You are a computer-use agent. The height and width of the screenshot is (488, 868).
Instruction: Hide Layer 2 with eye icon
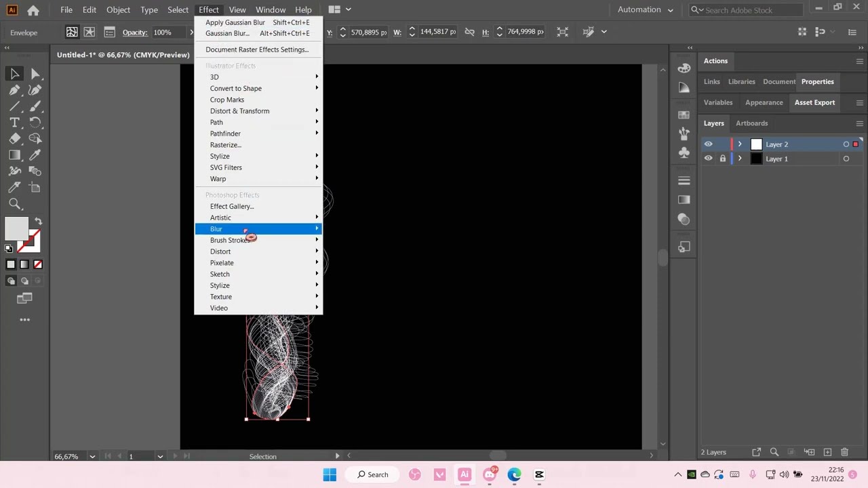[x=708, y=144]
